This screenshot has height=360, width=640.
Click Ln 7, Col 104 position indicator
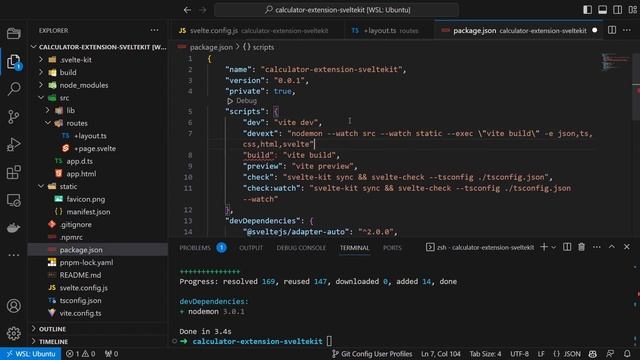click(440, 354)
